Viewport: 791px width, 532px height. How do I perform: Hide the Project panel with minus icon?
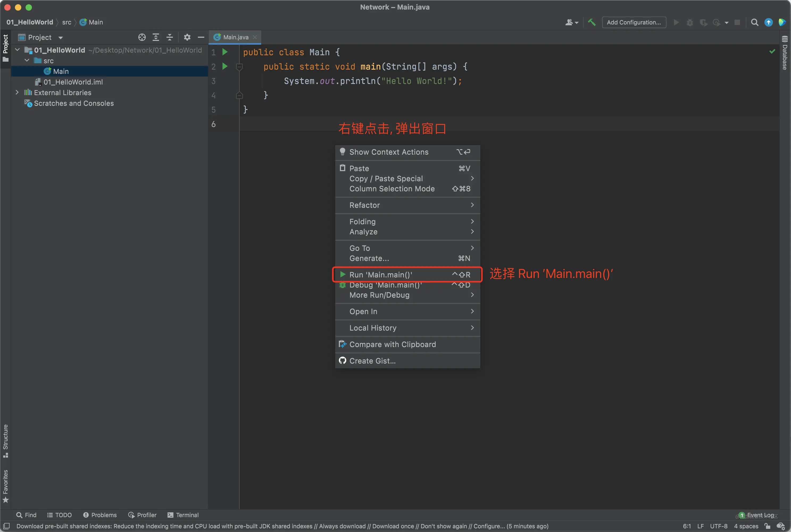[x=201, y=37]
